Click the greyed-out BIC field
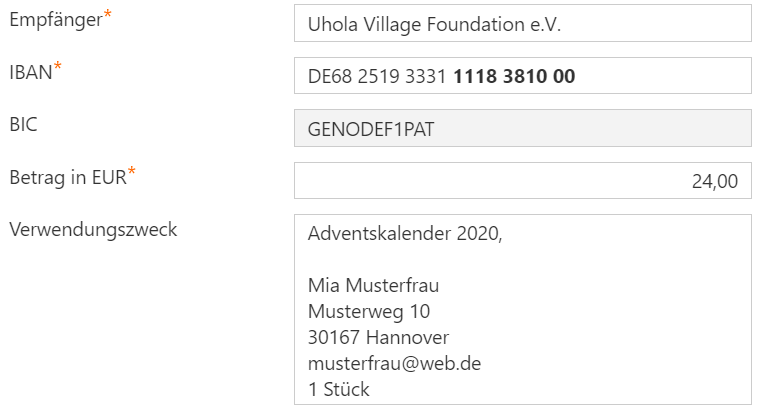Image resolution: width=758 pixels, height=413 pixels. point(523,128)
